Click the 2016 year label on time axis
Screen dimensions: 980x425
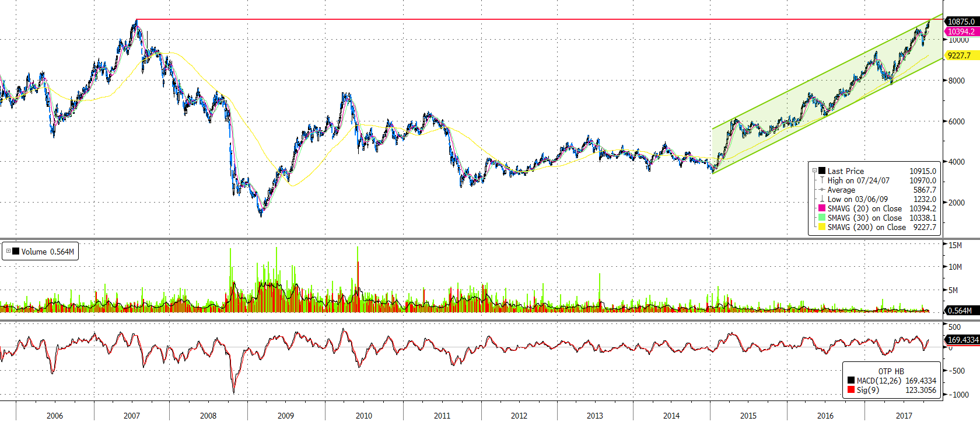click(825, 416)
